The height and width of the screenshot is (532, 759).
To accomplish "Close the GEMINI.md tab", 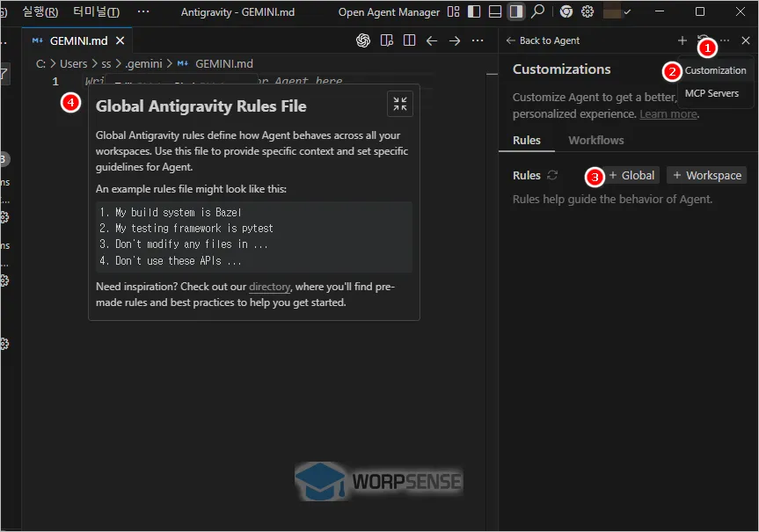I will [120, 40].
